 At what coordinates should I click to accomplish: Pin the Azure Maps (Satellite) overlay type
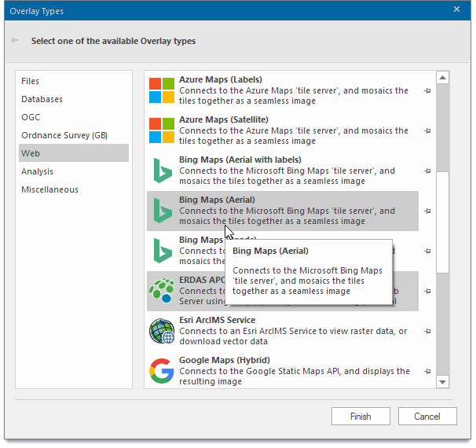click(427, 131)
